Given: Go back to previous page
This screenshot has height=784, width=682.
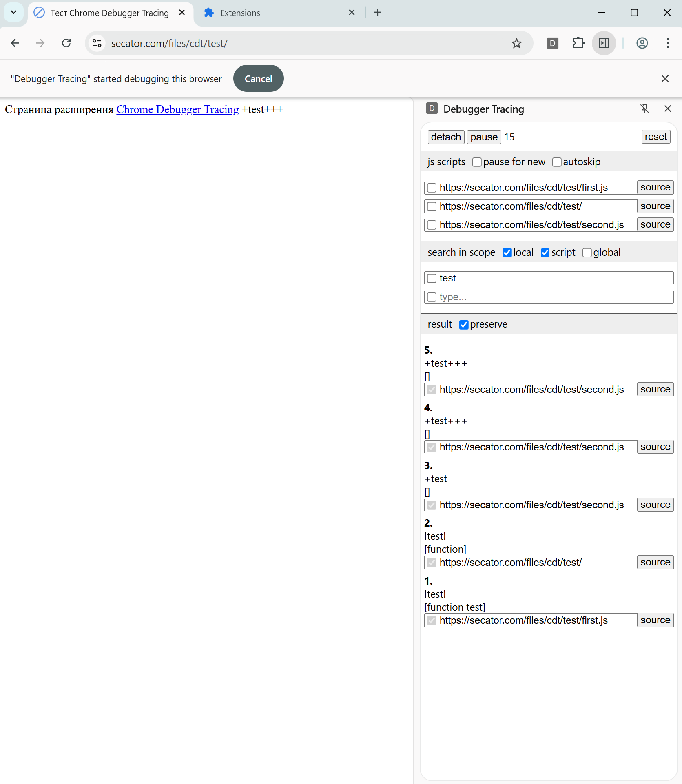Looking at the screenshot, I should click(15, 43).
